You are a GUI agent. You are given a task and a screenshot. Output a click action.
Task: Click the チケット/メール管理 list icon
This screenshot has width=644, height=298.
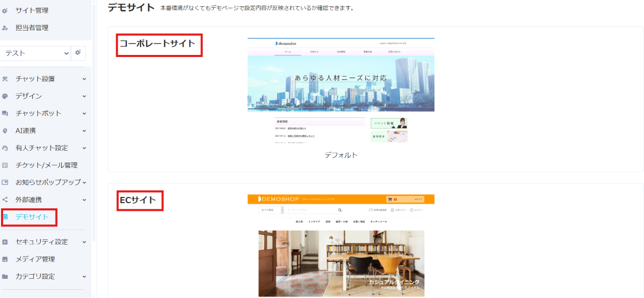pos(5,165)
